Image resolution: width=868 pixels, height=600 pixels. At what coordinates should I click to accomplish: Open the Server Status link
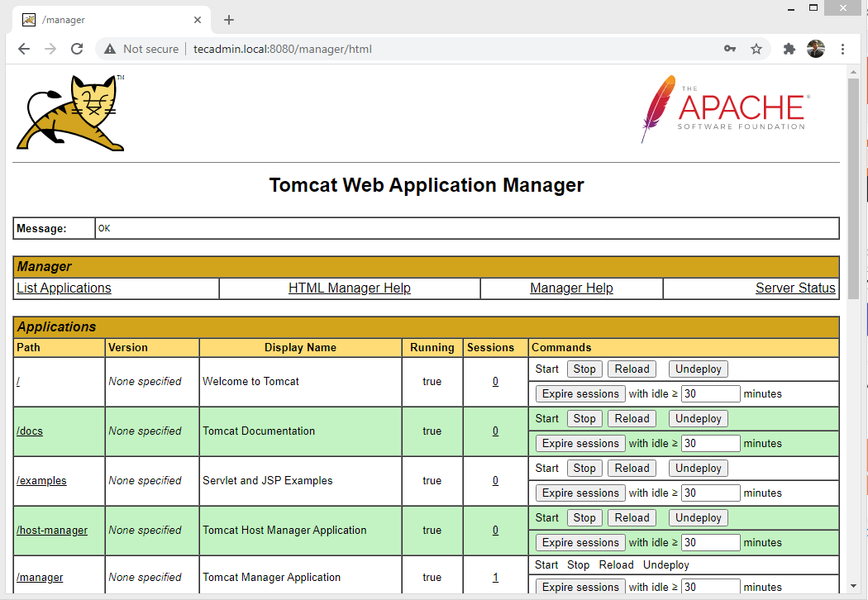[795, 288]
